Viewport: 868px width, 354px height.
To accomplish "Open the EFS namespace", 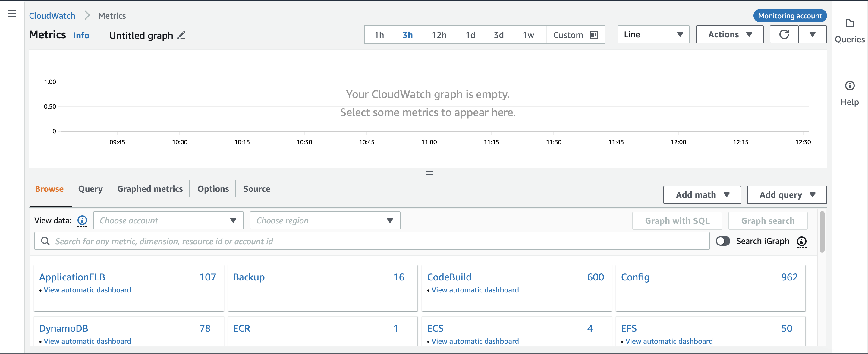I will (x=629, y=328).
